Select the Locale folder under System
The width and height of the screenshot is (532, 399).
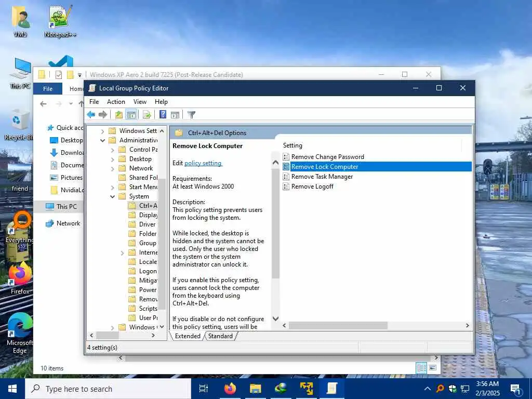point(143,262)
